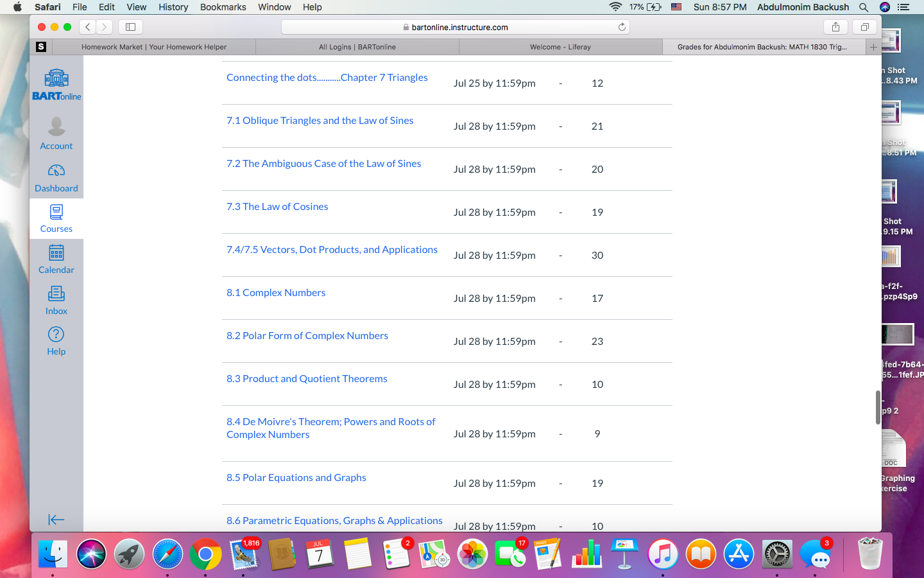924x578 pixels.
Task: Open Finder from the Dock
Action: pyautogui.click(x=53, y=554)
